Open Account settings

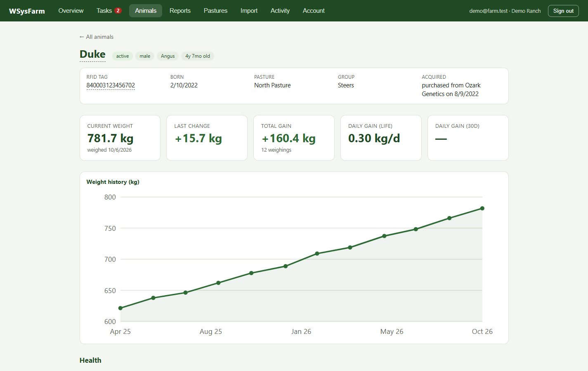click(314, 11)
